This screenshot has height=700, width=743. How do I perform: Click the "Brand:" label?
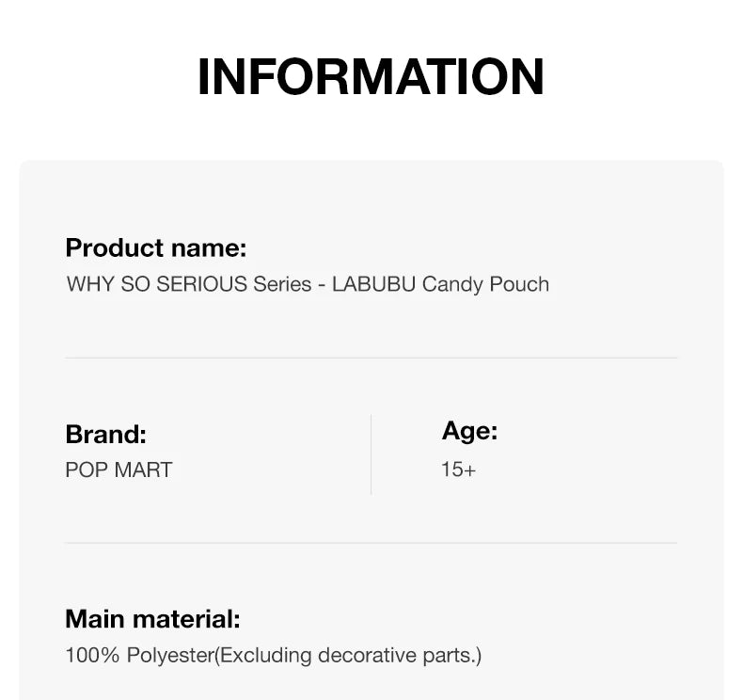click(105, 435)
